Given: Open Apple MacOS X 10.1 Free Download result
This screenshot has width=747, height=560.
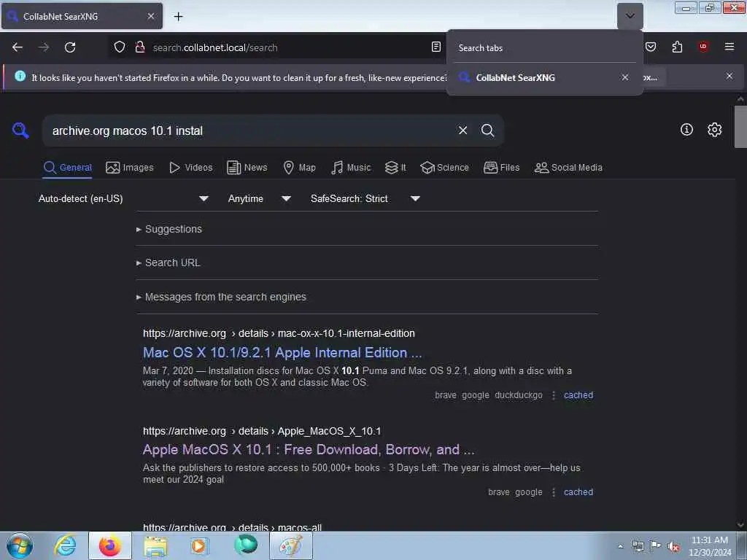Looking at the screenshot, I should coord(309,449).
